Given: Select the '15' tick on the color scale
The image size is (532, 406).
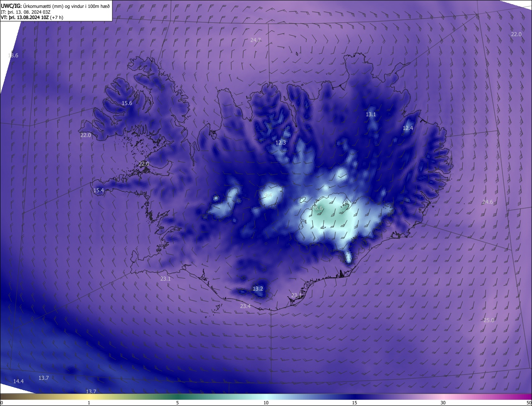Looking at the screenshot, I should (x=355, y=403).
